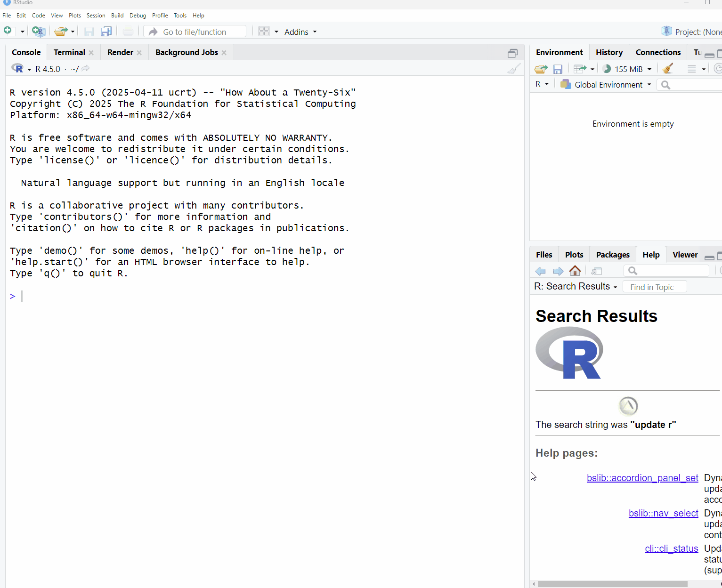
Task: Open the cli::cli_status help link
Action: click(671, 548)
